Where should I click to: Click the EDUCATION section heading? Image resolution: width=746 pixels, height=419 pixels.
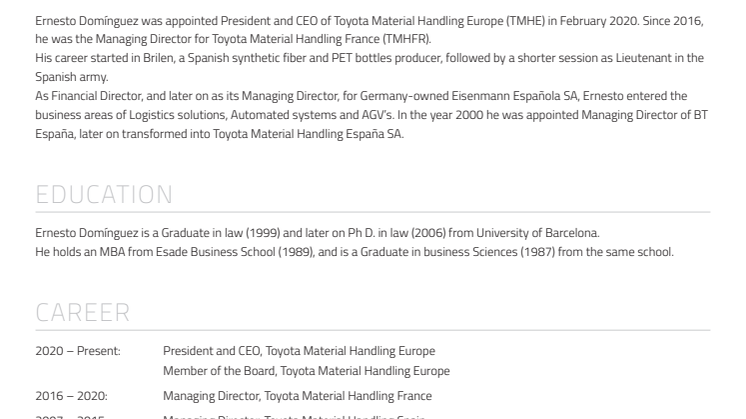click(x=104, y=194)
